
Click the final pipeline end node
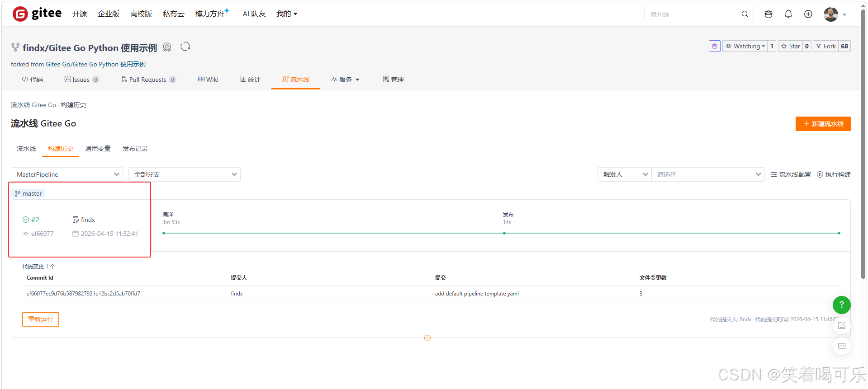(x=839, y=233)
